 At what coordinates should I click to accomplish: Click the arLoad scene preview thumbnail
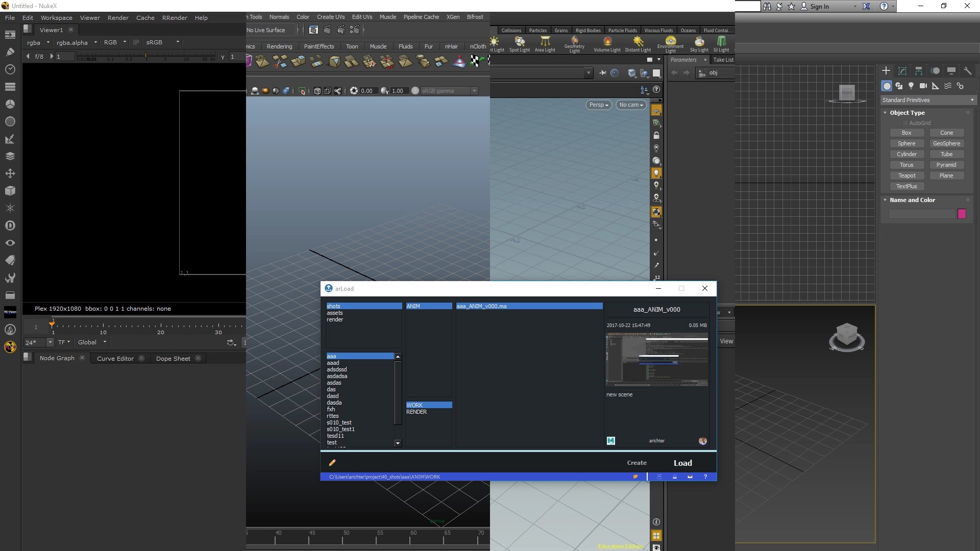pos(656,360)
